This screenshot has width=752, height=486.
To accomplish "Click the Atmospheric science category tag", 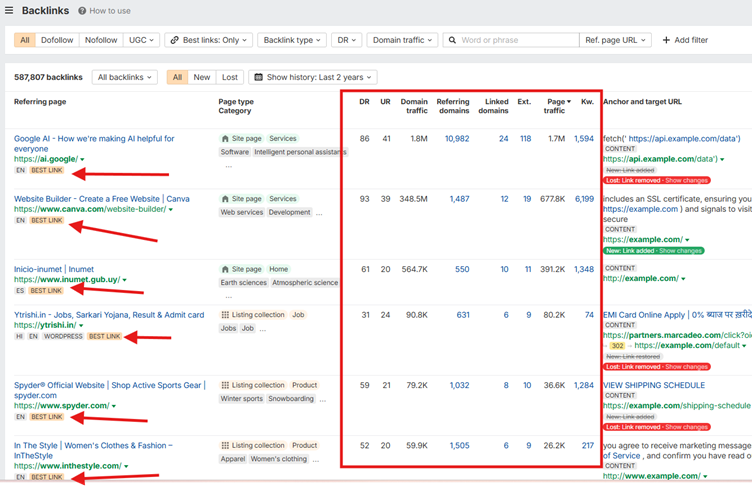I will tap(305, 283).
